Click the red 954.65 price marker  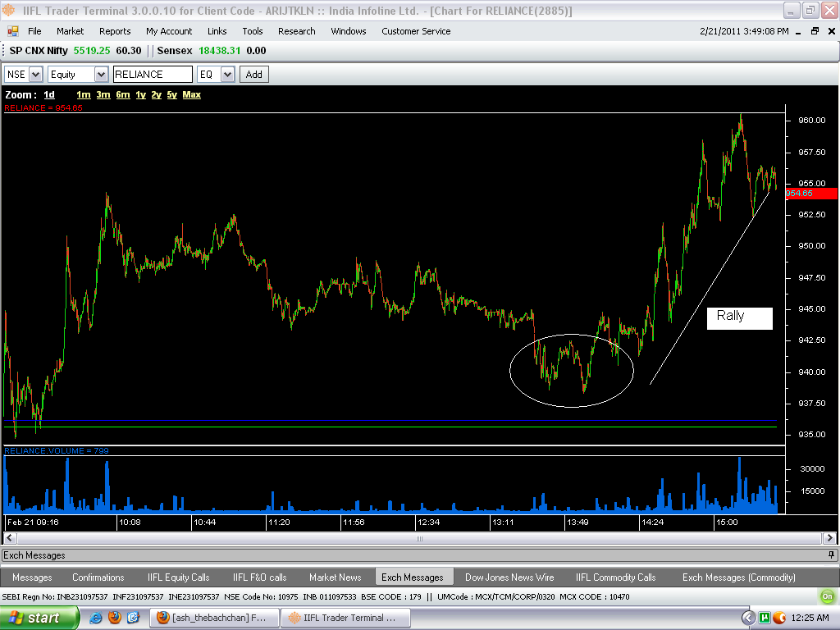point(811,194)
